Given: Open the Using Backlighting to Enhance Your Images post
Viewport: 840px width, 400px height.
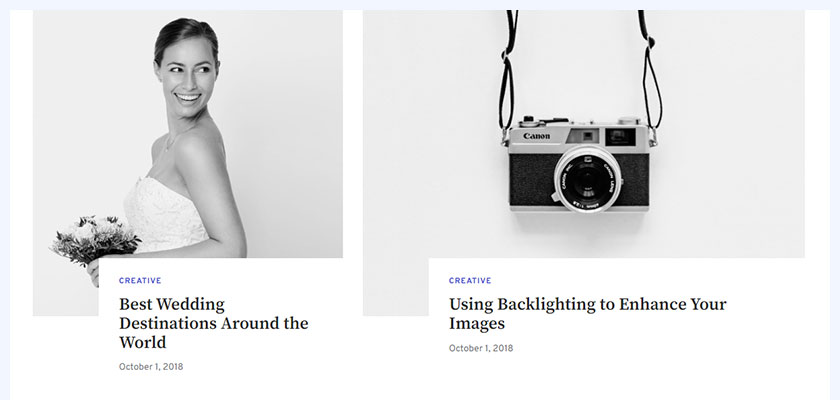Looking at the screenshot, I should [x=588, y=314].
